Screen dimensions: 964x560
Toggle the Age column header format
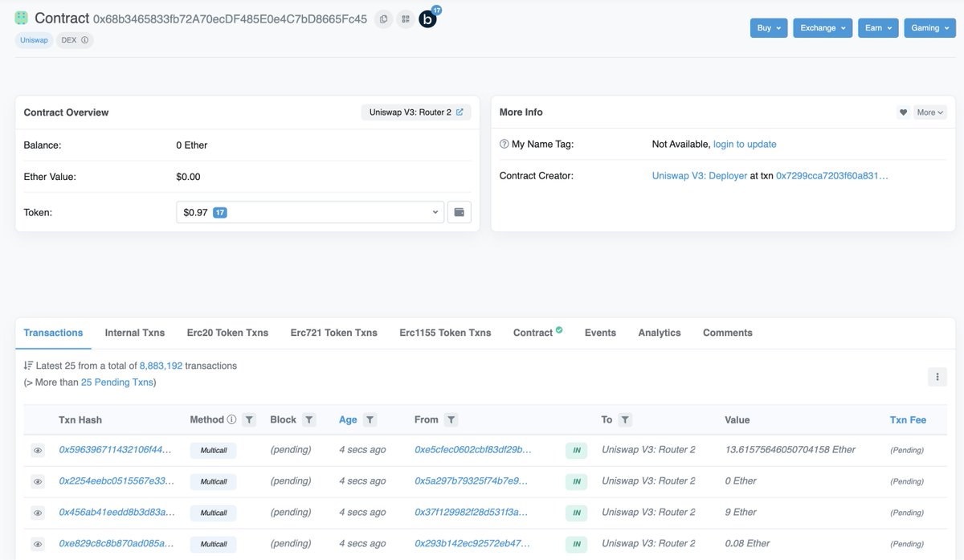(348, 419)
